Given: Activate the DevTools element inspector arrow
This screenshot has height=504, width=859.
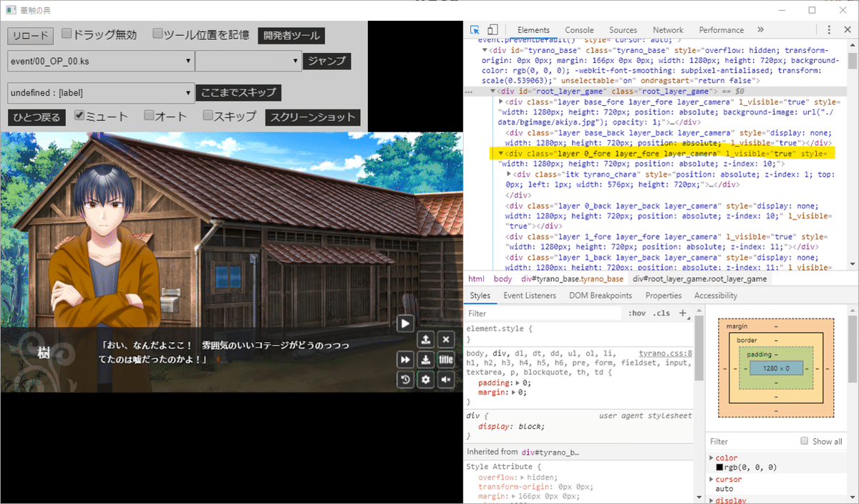Looking at the screenshot, I should (475, 30).
